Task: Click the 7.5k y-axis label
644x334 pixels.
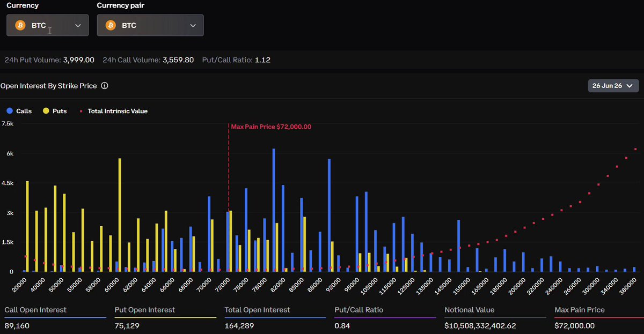Action: [7, 123]
